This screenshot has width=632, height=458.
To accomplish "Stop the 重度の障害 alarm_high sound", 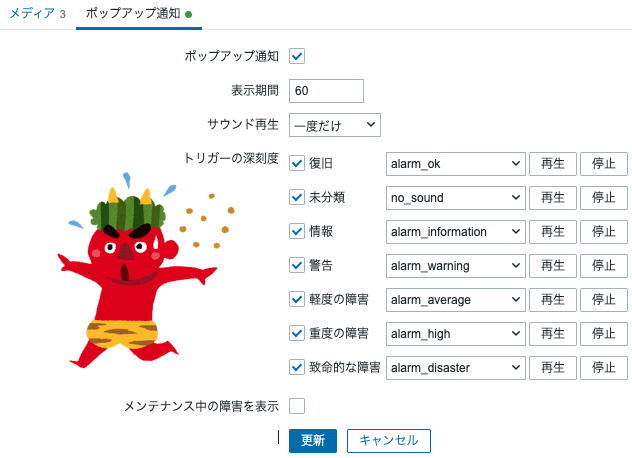I will tap(604, 334).
